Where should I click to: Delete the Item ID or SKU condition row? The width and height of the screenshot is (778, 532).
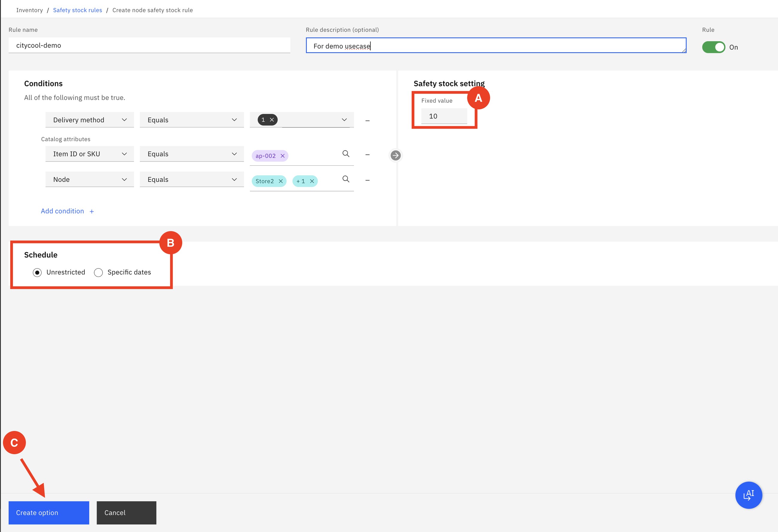pyautogui.click(x=367, y=155)
